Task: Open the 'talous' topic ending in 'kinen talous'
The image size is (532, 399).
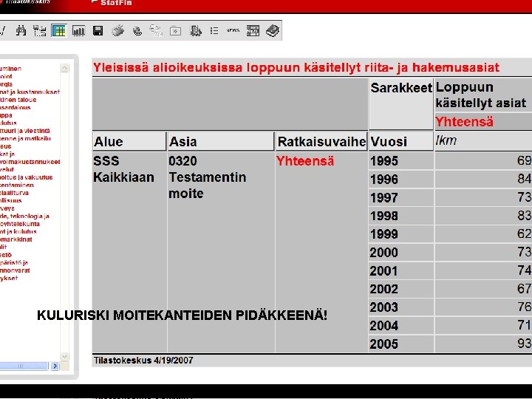Action: [18, 100]
